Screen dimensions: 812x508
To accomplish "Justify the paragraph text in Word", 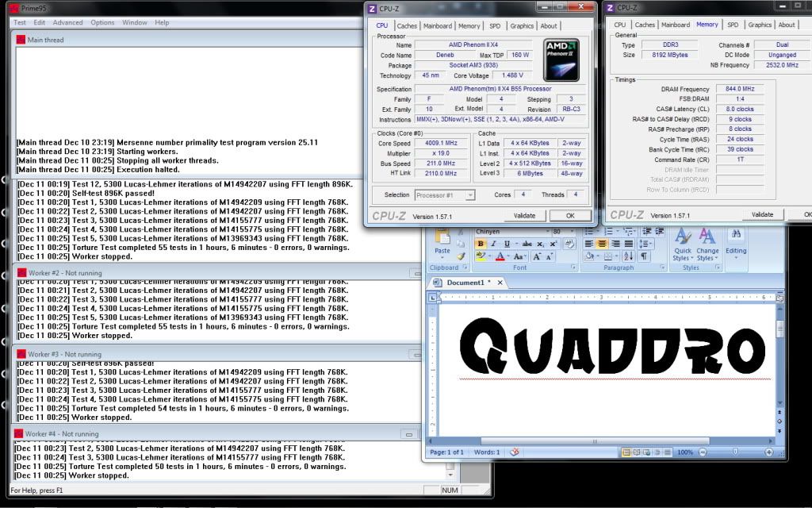I will 629,244.
